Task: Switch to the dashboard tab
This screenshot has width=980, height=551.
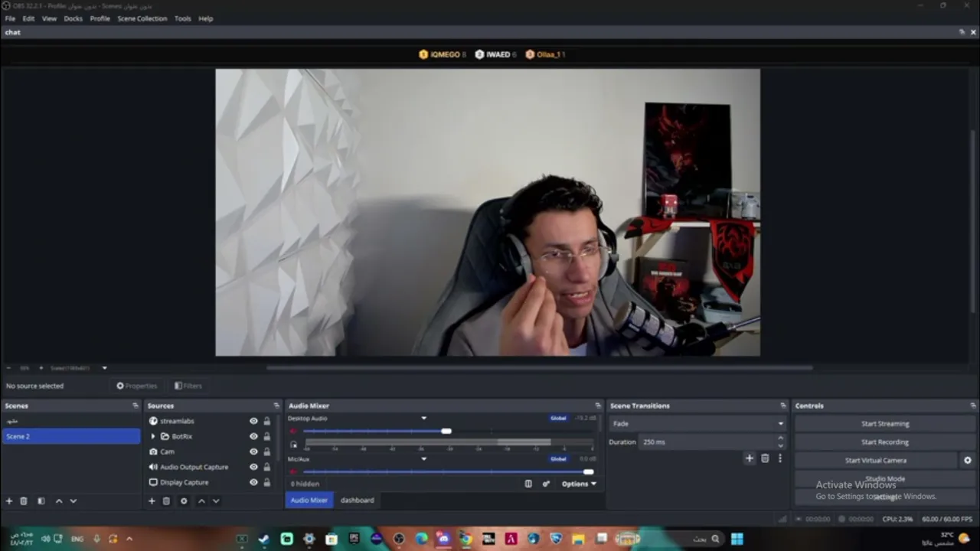Action: (x=358, y=500)
